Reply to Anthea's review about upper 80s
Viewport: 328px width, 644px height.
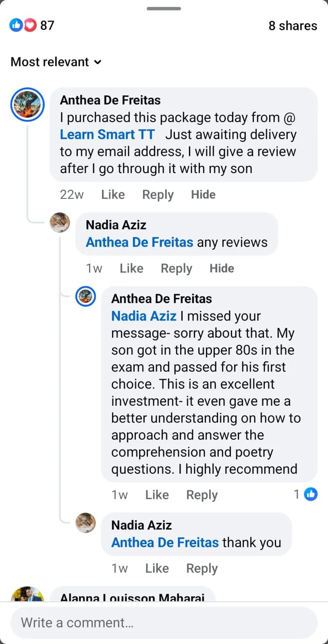tap(201, 495)
